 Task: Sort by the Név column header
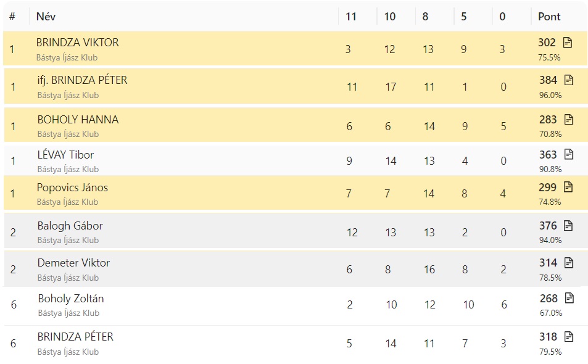46,17
